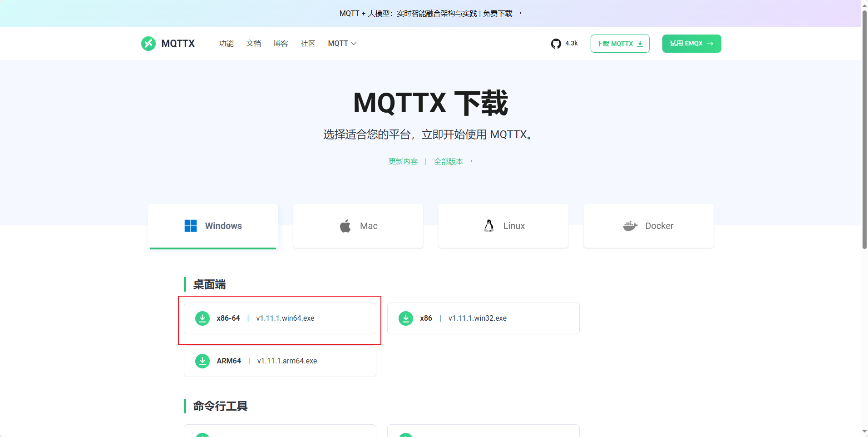Click the scrollbar down arrow
The width and height of the screenshot is (868, 437).
[x=864, y=432]
